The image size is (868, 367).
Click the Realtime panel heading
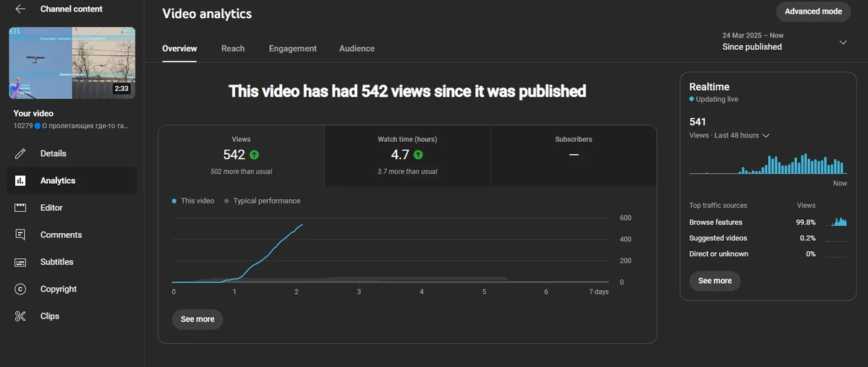[709, 86]
